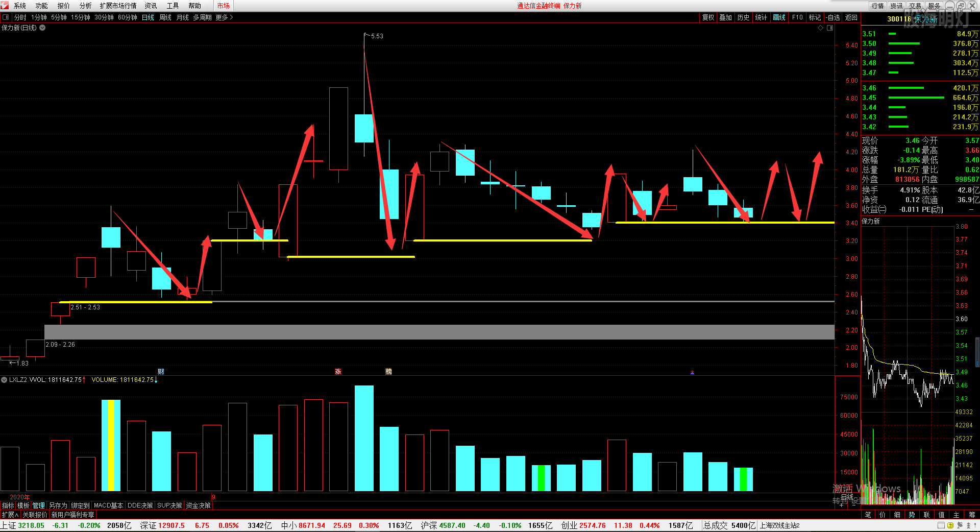
Task: Open the 帮助 menu
Action: tap(195, 6)
